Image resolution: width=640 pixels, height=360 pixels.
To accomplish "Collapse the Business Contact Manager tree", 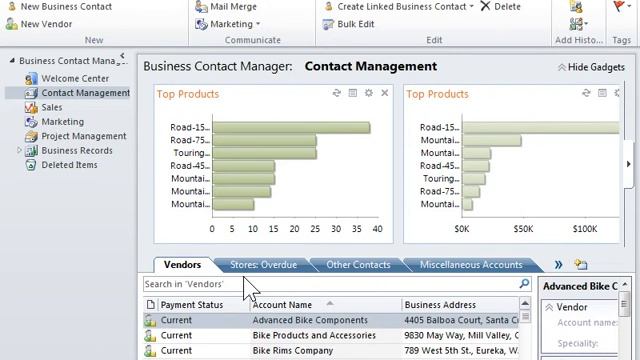I will [x=12, y=60].
